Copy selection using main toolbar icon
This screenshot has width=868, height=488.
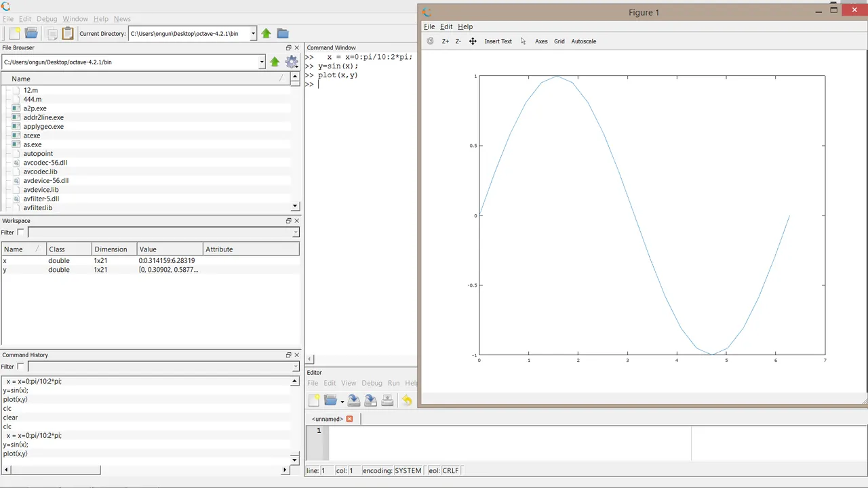[x=52, y=33]
